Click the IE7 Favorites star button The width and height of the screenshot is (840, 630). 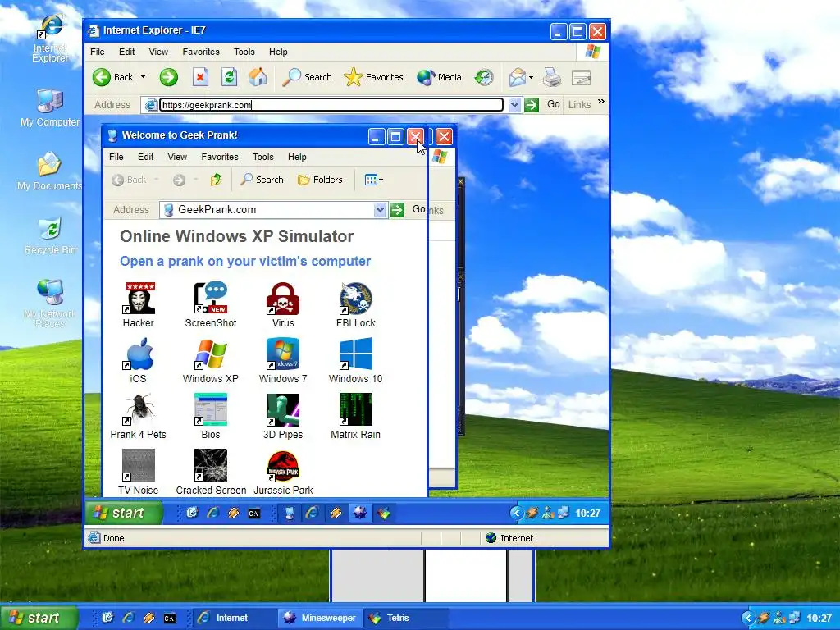click(x=373, y=77)
